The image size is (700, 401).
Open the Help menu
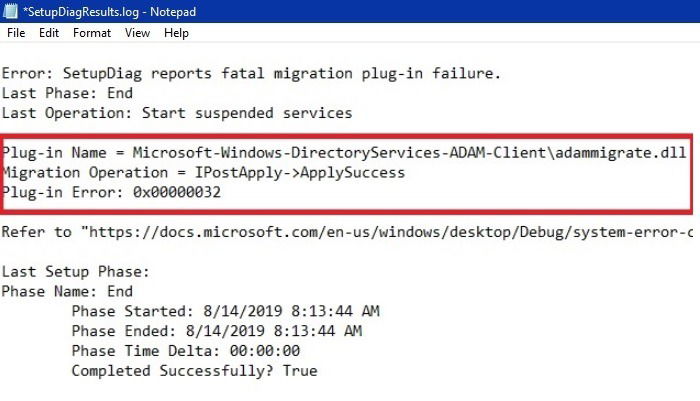click(176, 33)
